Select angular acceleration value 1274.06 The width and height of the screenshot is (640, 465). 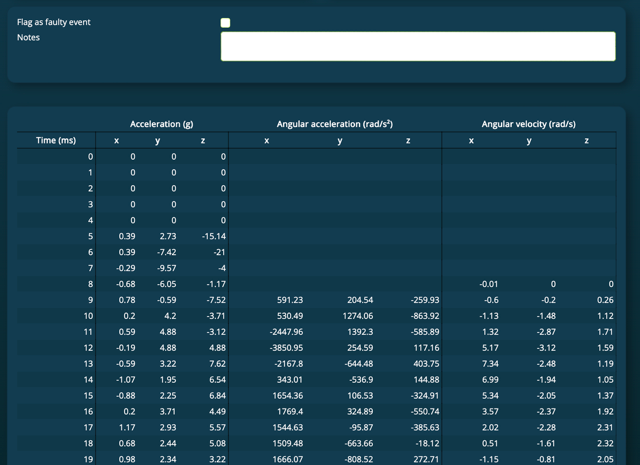point(358,316)
